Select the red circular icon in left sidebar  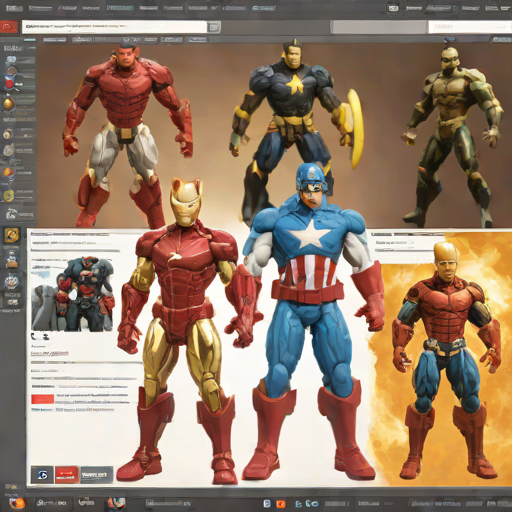click(x=9, y=83)
